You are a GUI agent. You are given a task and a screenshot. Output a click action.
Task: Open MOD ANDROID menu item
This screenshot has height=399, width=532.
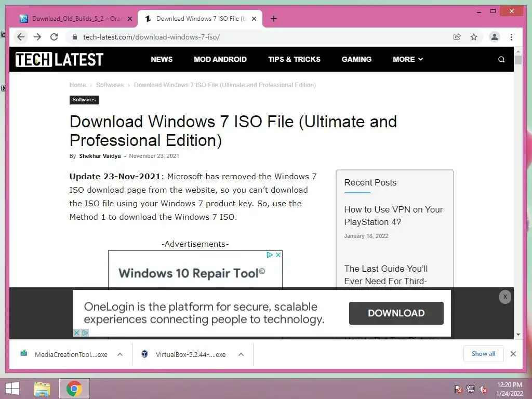click(x=220, y=59)
